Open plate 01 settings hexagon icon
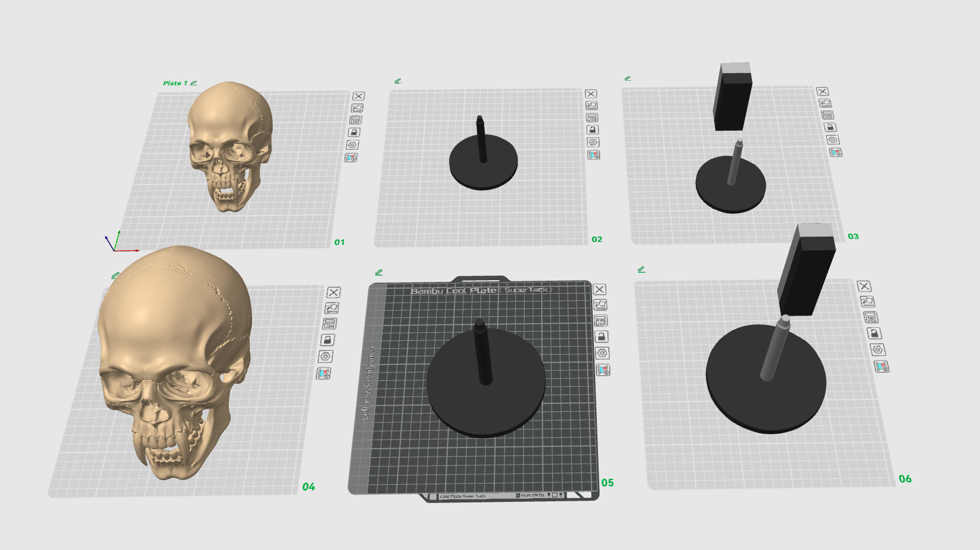 pyautogui.click(x=353, y=145)
